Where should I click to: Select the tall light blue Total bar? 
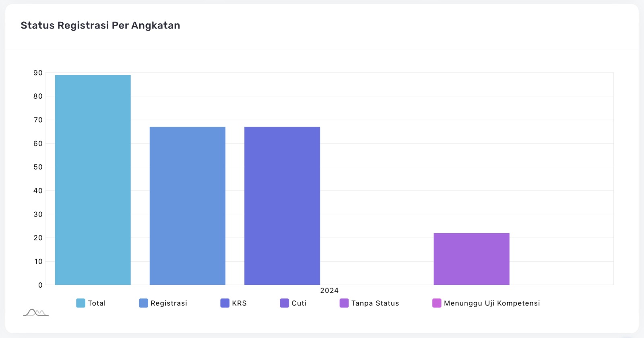pyautogui.click(x=93, y=180)
